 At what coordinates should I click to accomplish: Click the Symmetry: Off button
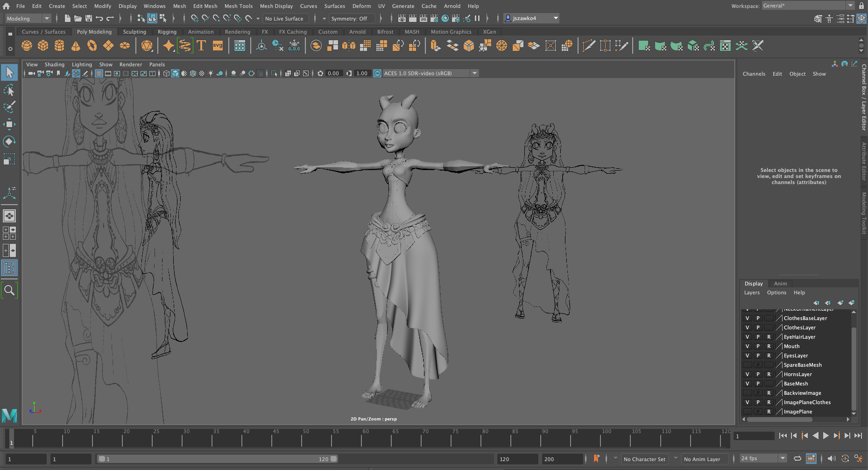tap(349, 19)
